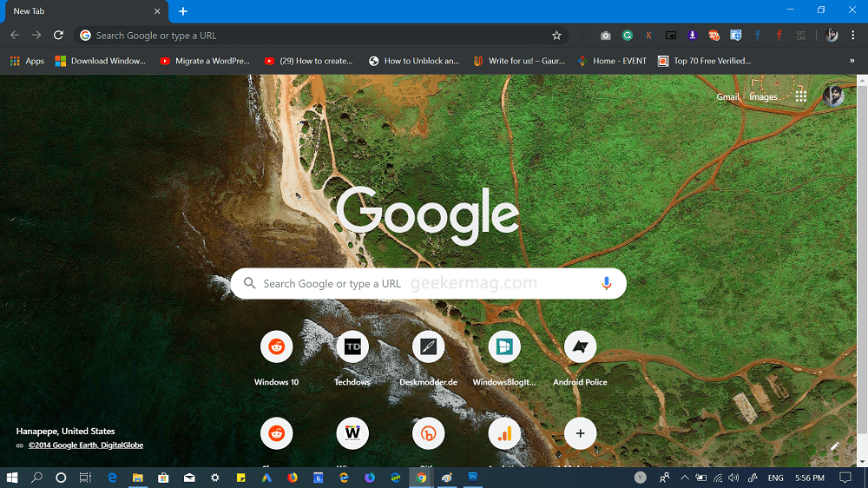Focus the Google search box
This screenshot has width=868, height=488.
coord(429,284)
